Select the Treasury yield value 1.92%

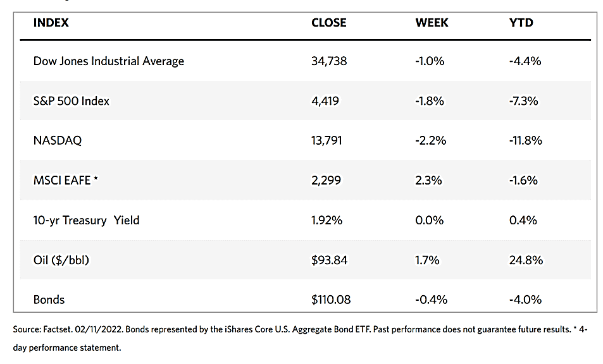coord(326,220)
